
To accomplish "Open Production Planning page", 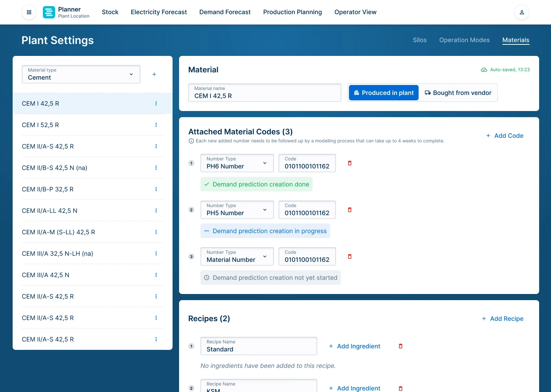I will point(293,12).
